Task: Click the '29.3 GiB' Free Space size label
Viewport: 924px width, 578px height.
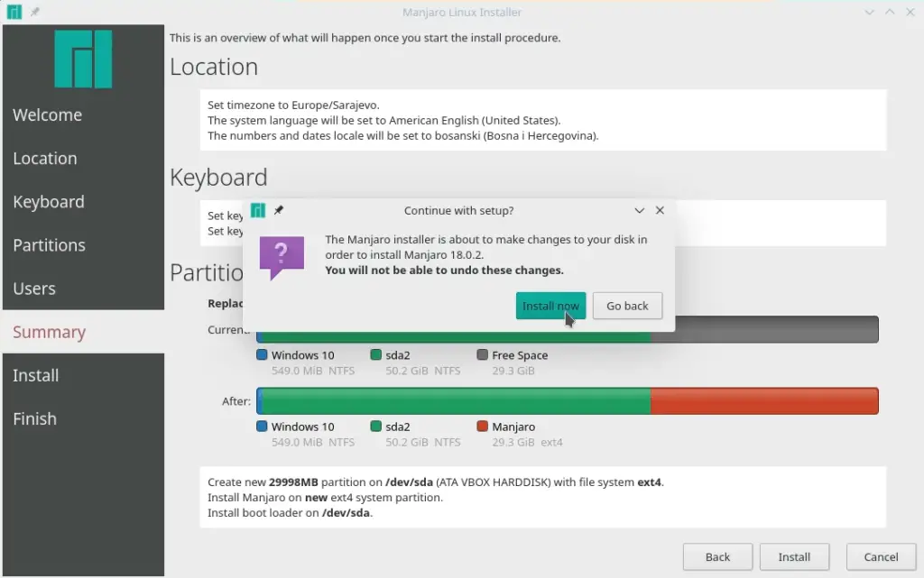Action: point(513,371)
